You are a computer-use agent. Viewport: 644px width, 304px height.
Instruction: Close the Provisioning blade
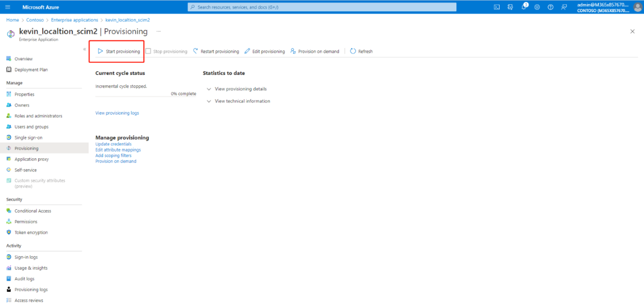pyautogui.click(x=632, y=32)
